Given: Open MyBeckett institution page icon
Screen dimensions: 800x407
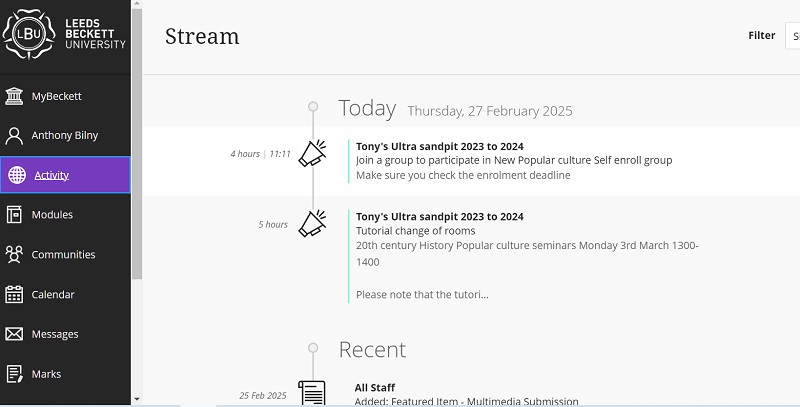Looking at the screenshot, I should (x=15, y=96).
